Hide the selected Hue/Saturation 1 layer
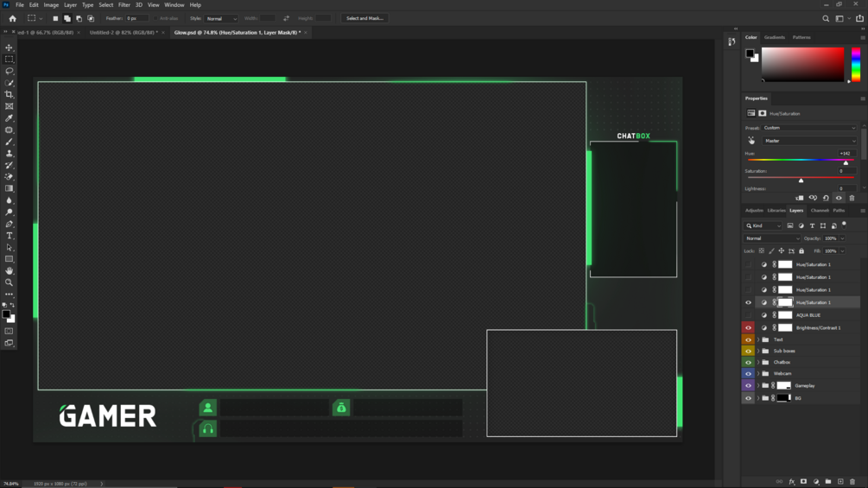The height and width of the screenshot is (488, 868). pyautogui.click(x=748, y=302)
